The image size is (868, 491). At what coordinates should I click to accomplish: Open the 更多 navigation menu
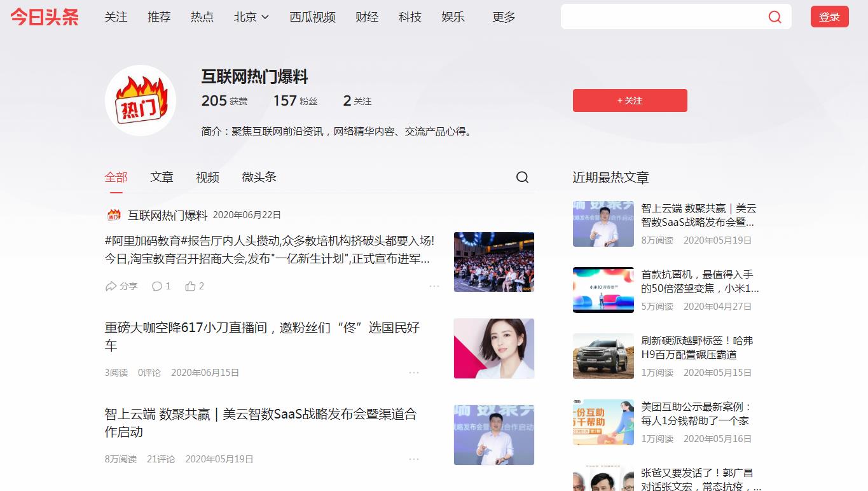tap(504, 17)
